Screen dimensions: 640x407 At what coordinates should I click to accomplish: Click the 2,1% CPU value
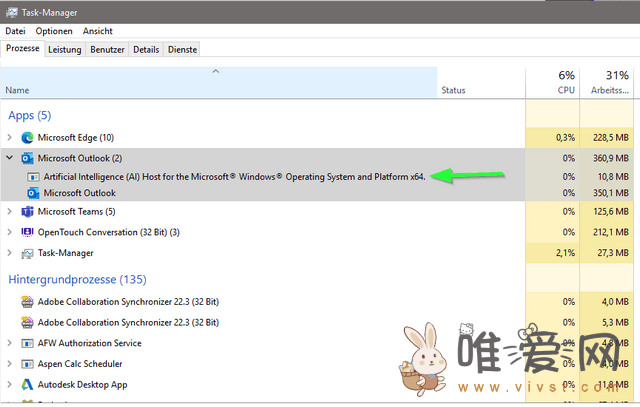[x=565, y=253]
